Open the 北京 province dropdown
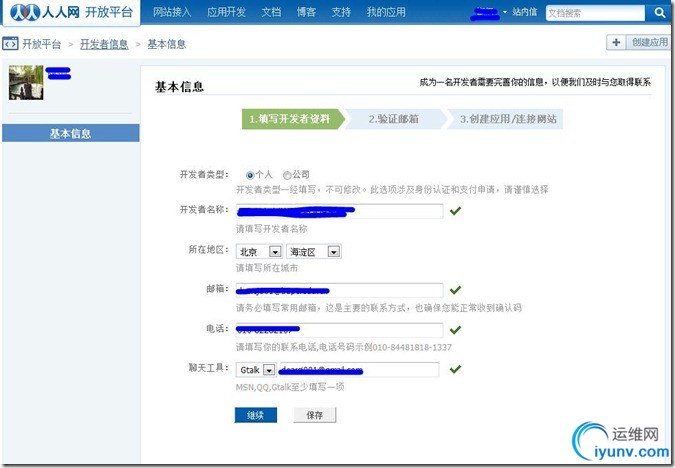Viewport: 675px width, 468px height. click(x=259, y=251)
